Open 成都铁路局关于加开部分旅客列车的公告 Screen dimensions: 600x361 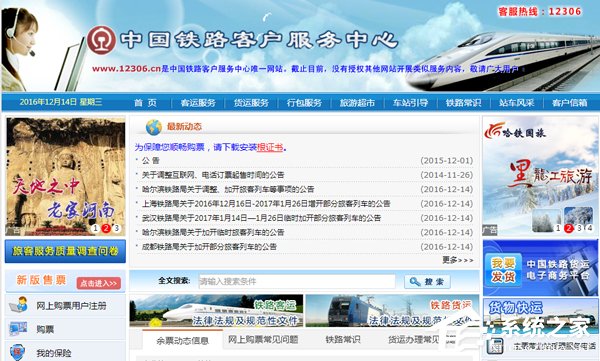coord(209,247)
